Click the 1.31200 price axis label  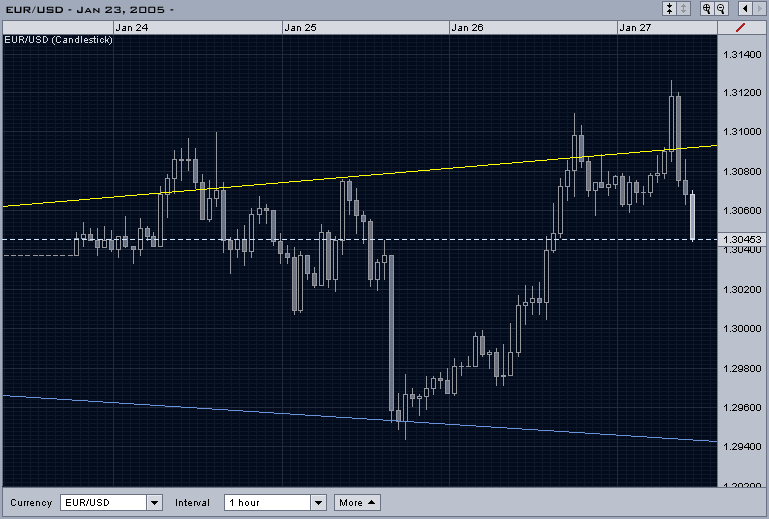pos(742,93)
